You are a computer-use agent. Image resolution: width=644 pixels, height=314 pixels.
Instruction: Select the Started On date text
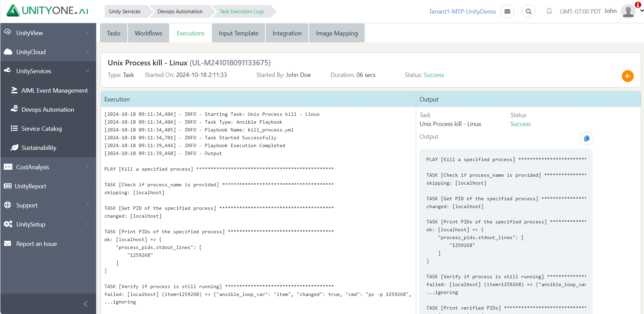(186, 75)
